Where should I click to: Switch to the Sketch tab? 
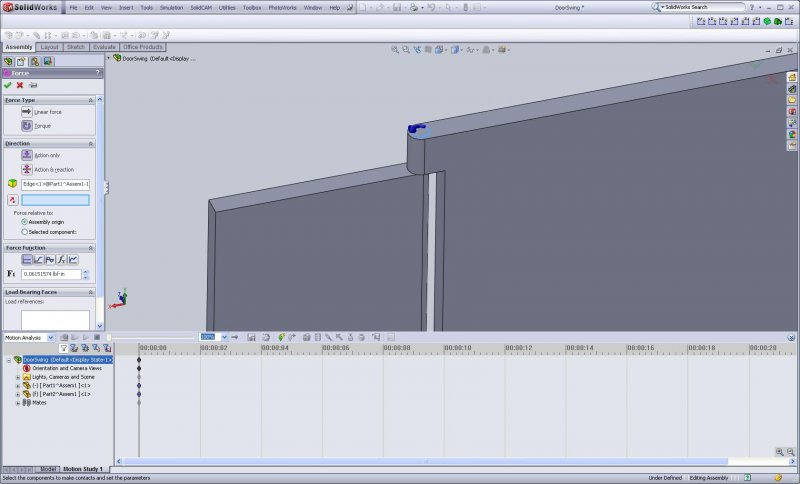[x=76, y=47]
